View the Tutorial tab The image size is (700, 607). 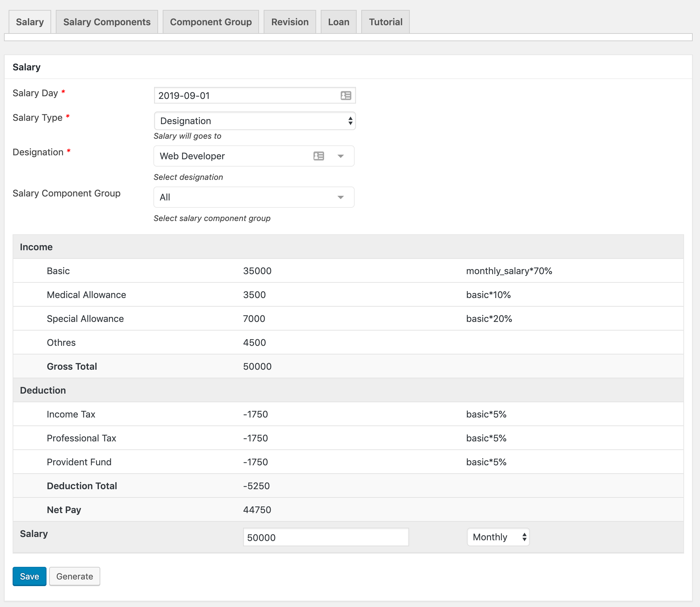385,22
